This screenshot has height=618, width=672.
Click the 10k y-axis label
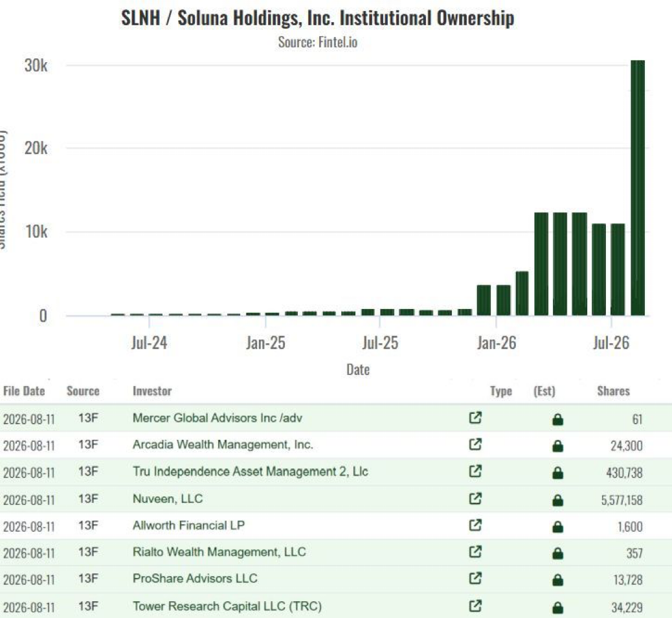(36, 232)
